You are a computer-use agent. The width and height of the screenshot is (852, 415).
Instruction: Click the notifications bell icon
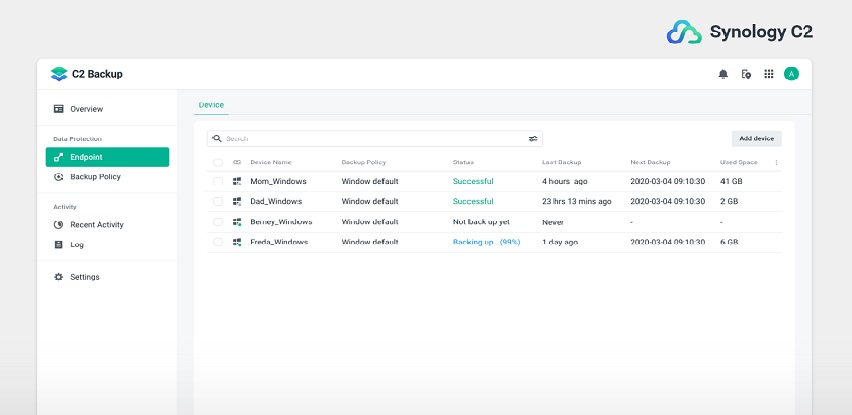click(x=723, y=74)
